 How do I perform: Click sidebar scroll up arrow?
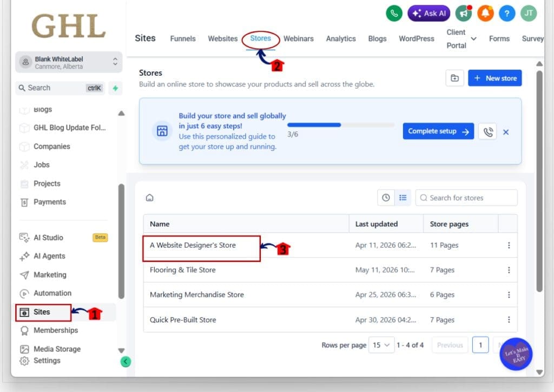[121, 114]
